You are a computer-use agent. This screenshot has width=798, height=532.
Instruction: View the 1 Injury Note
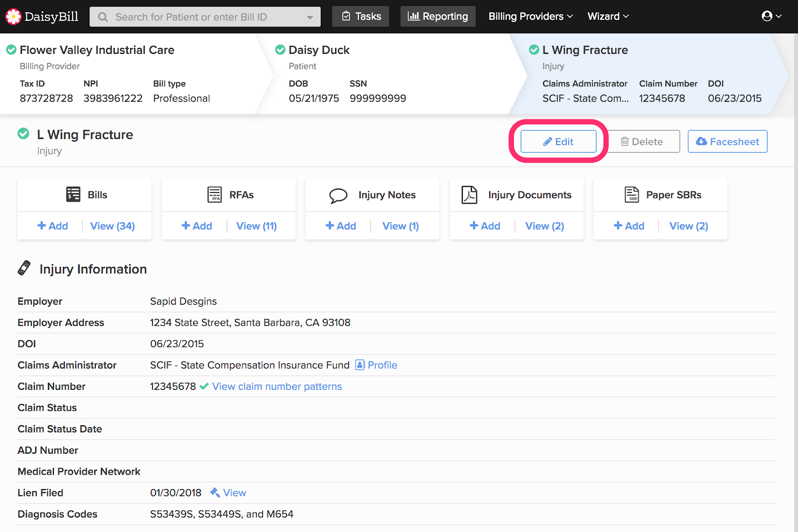pyautogui.click(x=400, y=226)
